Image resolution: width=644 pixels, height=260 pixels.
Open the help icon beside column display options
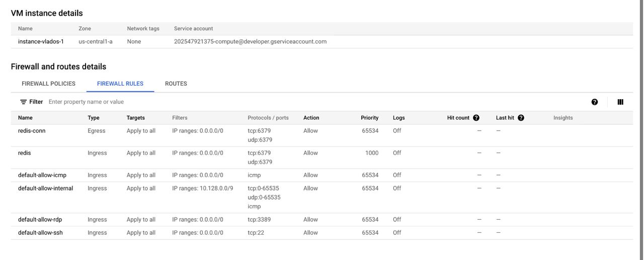tap(595, 102)
